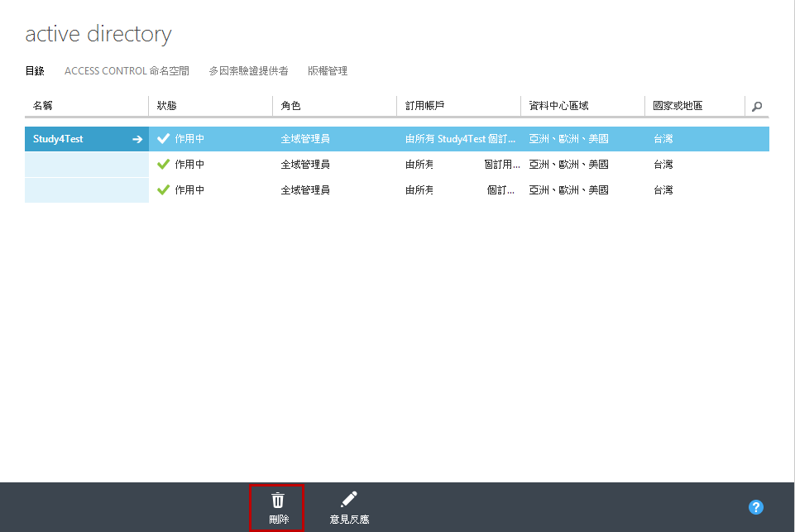Sort by the 狀態 column header

pyautogui.click(x=167, y=105)
